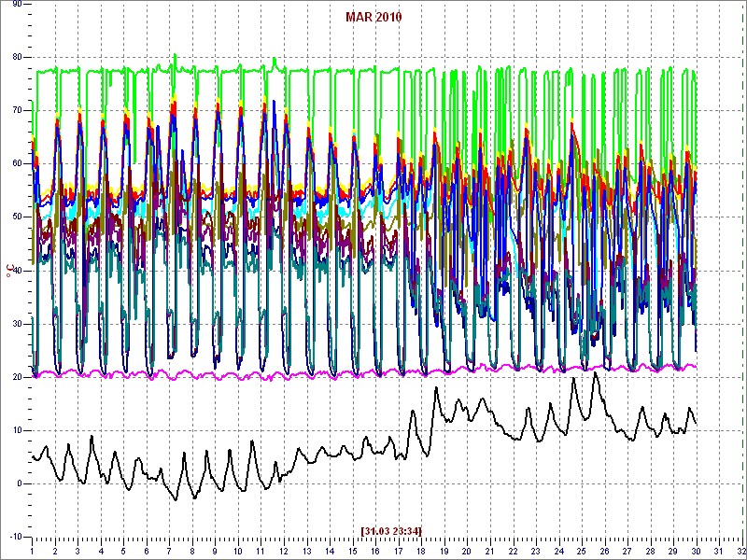The image size is (747, 560).
Task: Select the timestamp label "[31.03 23:34]"
Action: 391,530
